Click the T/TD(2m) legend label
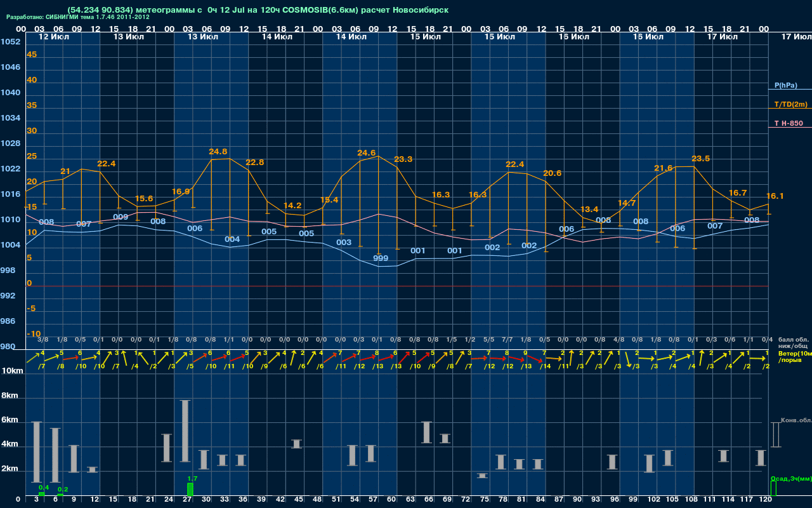This screenshot has width=812, height=508. (790, 104)
